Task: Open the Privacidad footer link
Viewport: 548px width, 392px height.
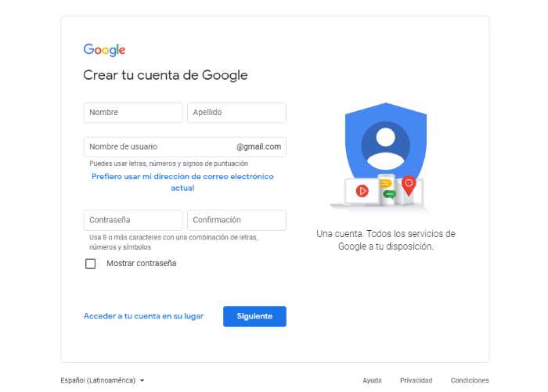Action: click(x=416, y=380)
